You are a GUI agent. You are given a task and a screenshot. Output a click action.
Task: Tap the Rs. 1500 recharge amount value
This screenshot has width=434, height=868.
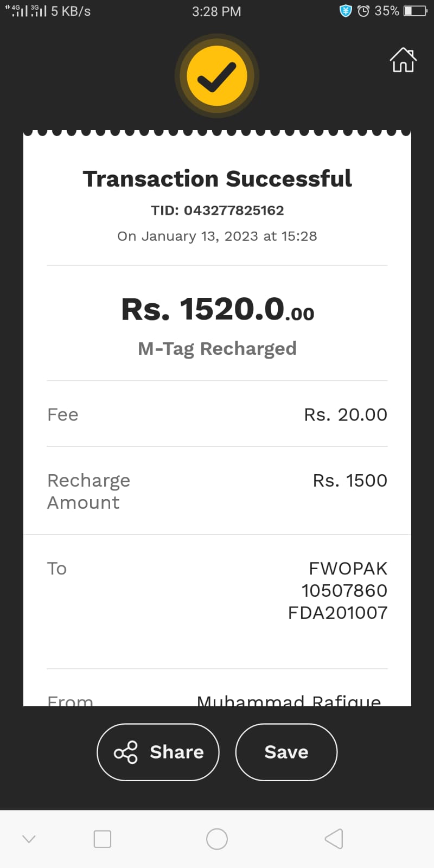pyautogui.click(x=350, y=481)
